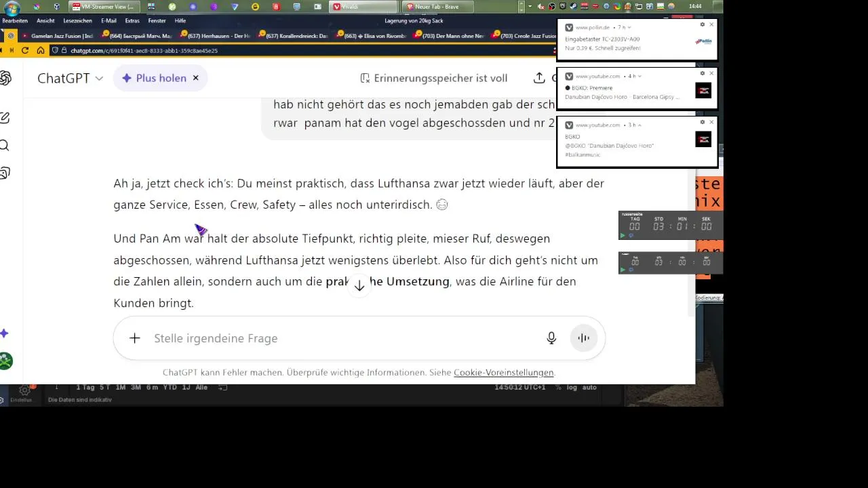Dismiss the #balkanmusic BGKO notification
Image resolution: width=868 pixels, height=488 pixels.
711,122
